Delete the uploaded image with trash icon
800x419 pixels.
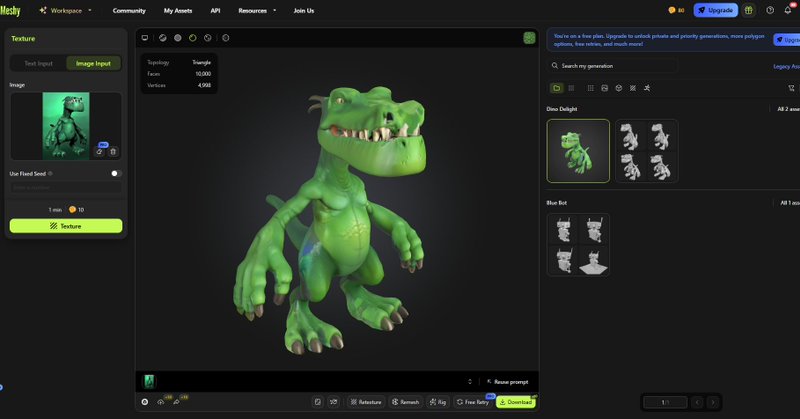pyautogui.click(x=113, y=152)
